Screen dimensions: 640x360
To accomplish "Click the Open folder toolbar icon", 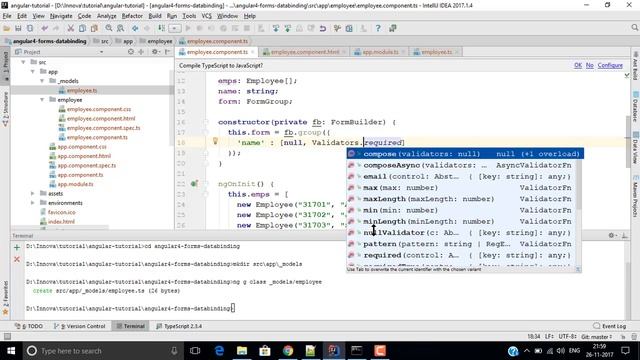I will point(7,28).
